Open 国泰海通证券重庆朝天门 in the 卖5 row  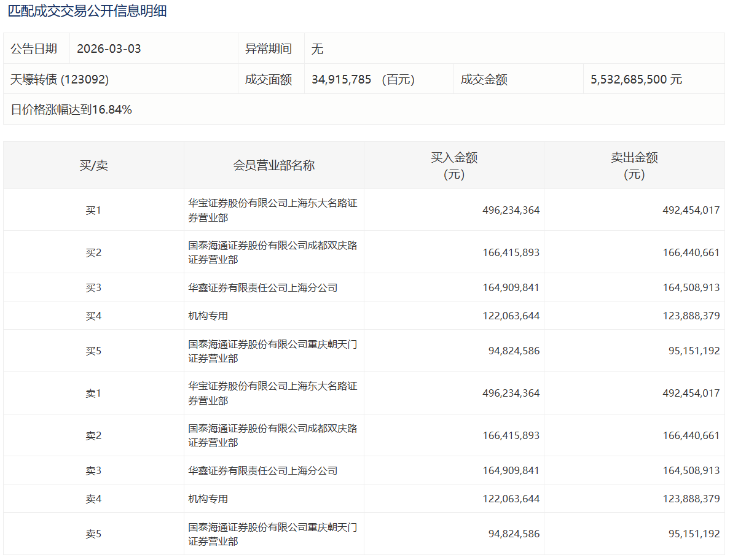[x=272, y=534]
